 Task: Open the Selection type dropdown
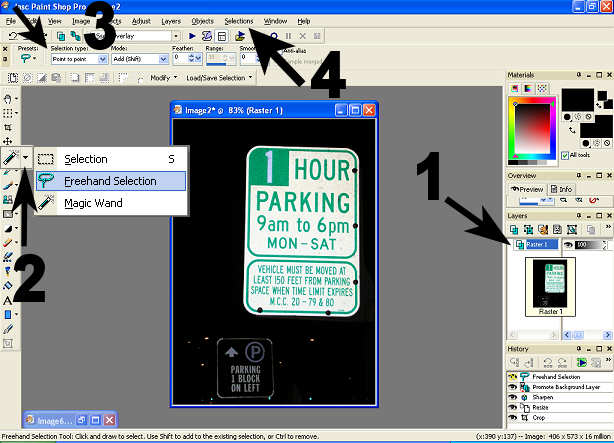point(103,59)
